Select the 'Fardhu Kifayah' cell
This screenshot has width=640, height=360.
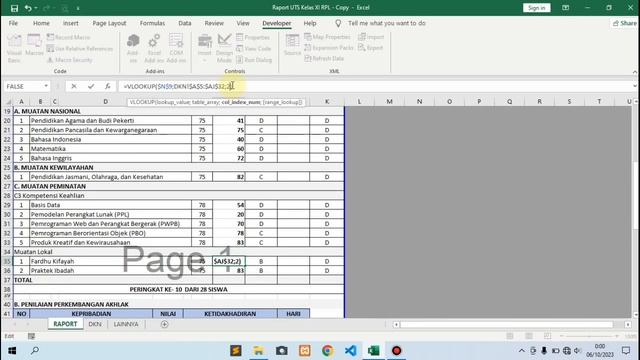pyautogui.click(x=110, y=261)
